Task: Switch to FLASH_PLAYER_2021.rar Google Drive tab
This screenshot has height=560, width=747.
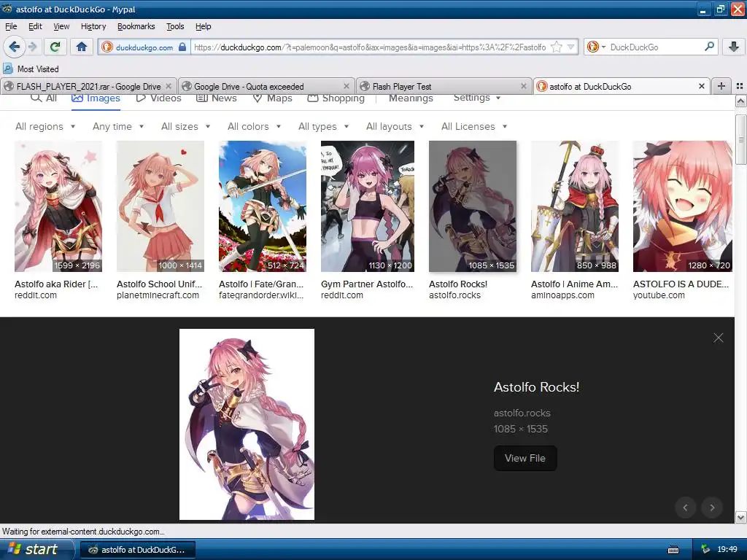Action: [x=88, y=86]
